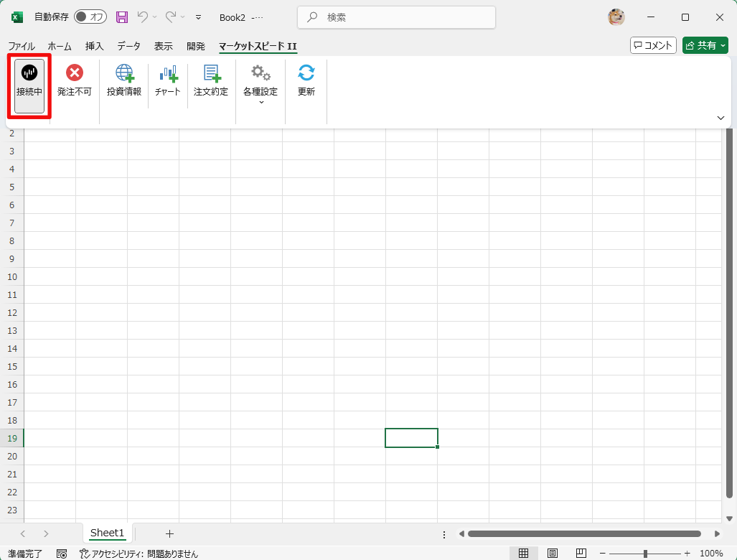Open the ファイル menu tab

click(22, 46)
